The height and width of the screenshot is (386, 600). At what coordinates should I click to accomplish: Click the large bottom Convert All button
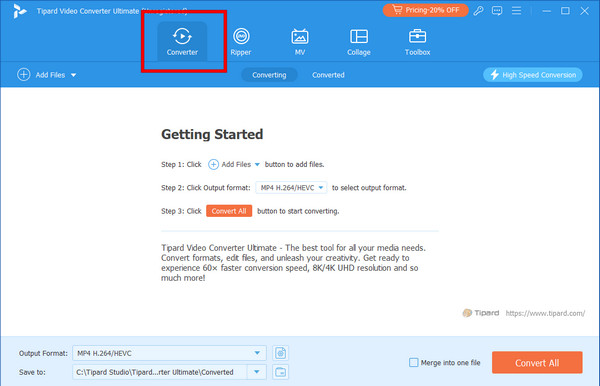[x=537, y=362]
